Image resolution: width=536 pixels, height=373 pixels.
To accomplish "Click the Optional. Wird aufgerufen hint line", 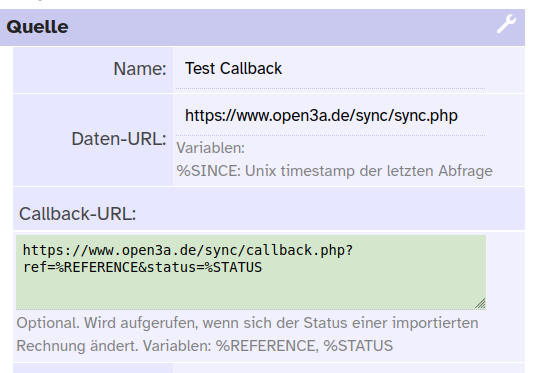I will point(247,323).
